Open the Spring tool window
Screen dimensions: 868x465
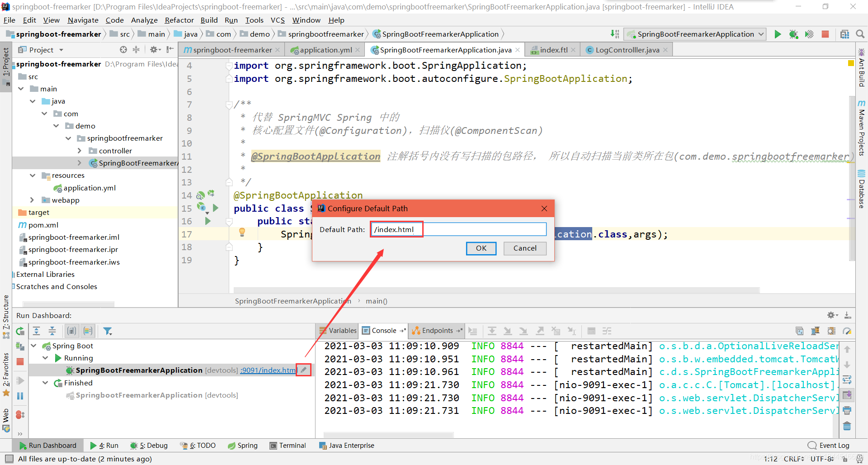[243, 446]
